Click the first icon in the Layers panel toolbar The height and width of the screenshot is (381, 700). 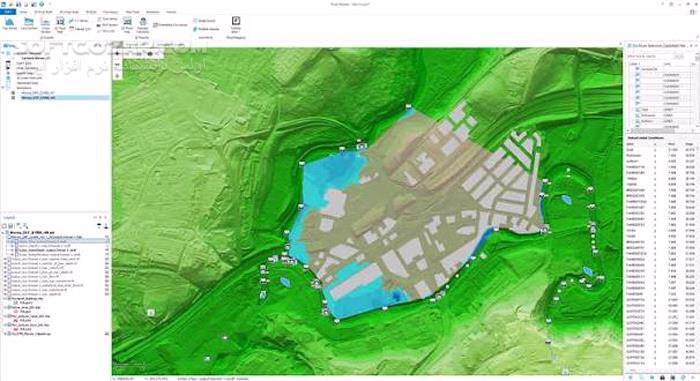pyautogui.click(x=4, y=226)
